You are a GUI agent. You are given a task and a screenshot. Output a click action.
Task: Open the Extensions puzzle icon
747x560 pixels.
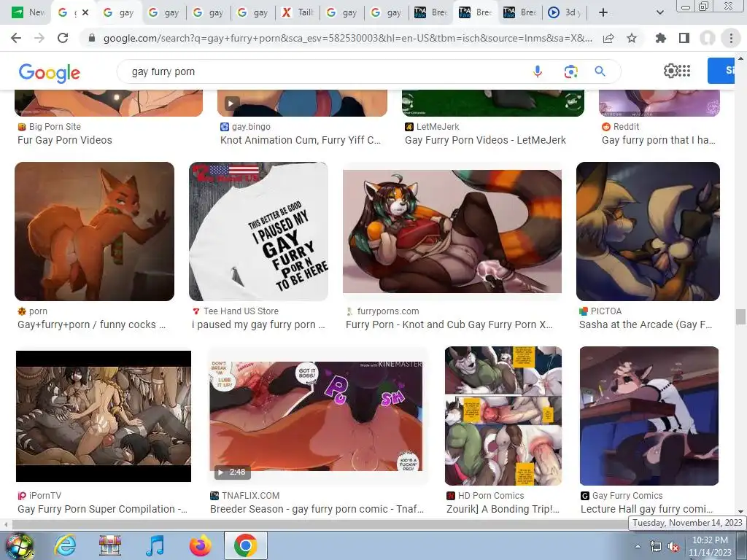tap(661, 38)
